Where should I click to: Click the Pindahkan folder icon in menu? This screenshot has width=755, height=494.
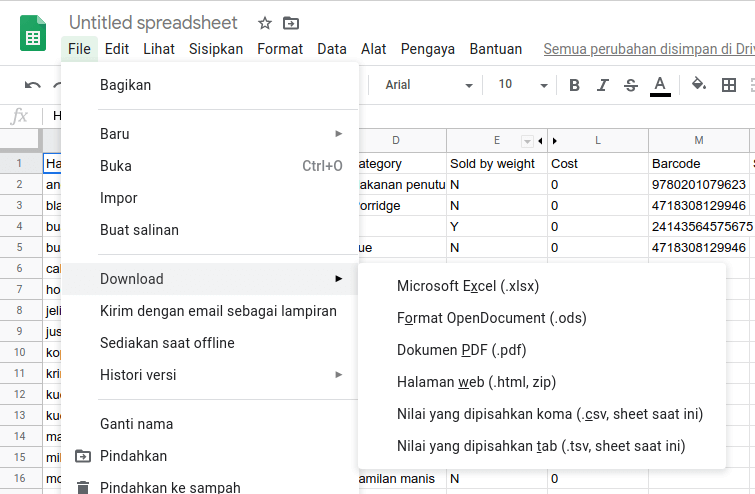pyautogui.click(x=83, y=456)
